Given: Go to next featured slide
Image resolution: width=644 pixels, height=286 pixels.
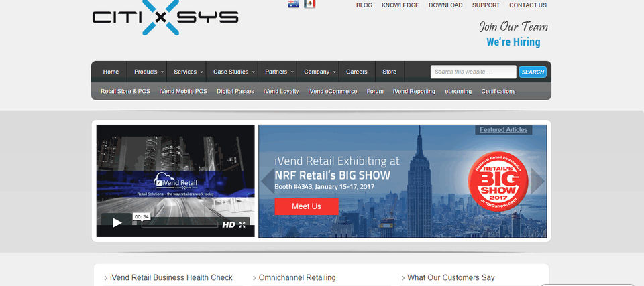Looking at the screenshot, I should [x=537, y=181].
